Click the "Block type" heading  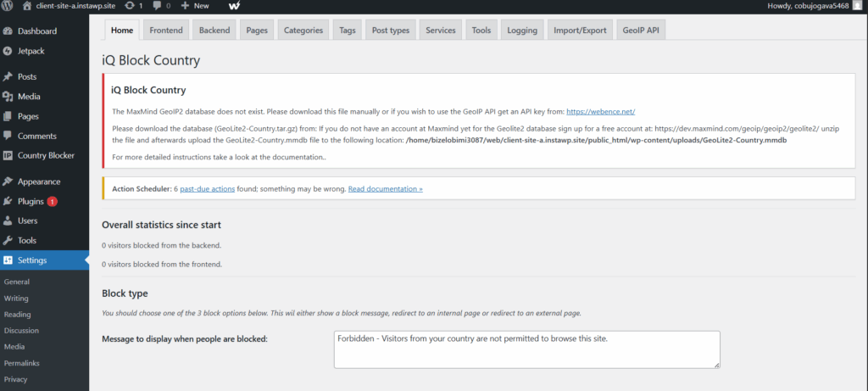[x=125, y=293]
